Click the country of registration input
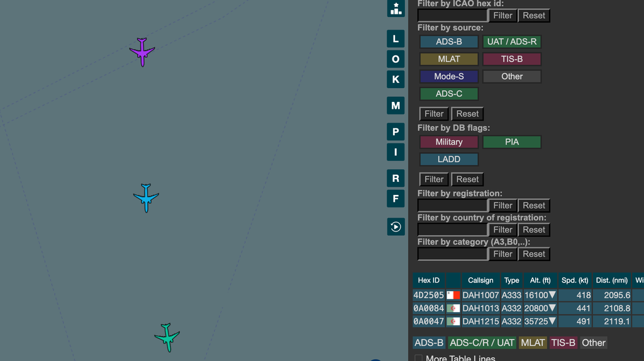 [x=452, y=230]
